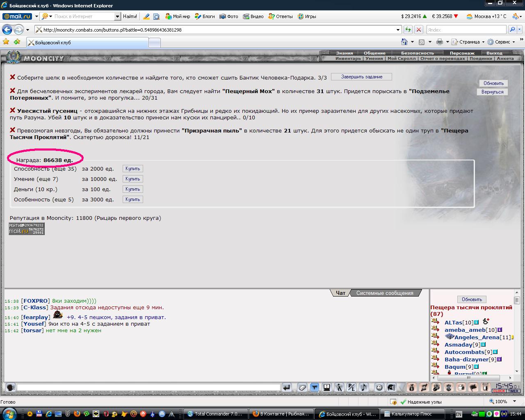The height and width of the screenshot is (420, 525).
Task: Click the favorites star icon
Action: [x=6, y=42]
